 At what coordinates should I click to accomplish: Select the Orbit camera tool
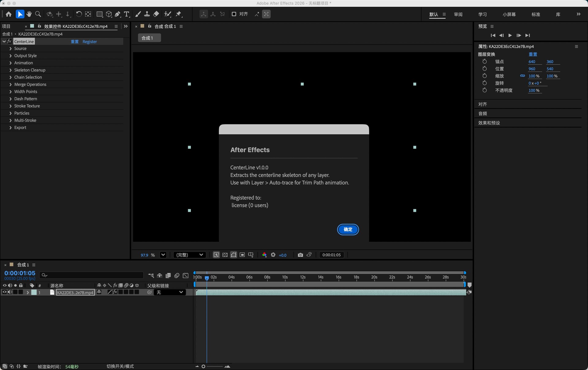coord(50,14)
